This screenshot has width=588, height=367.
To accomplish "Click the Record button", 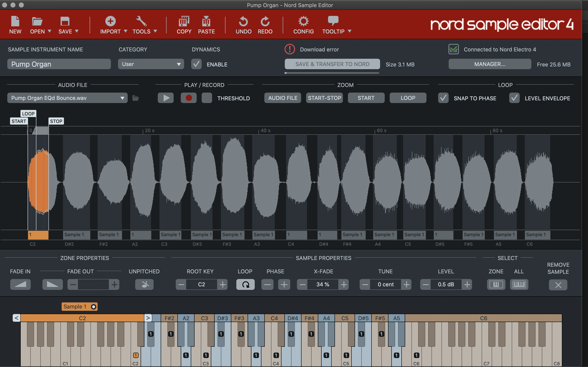I will 188,98.
